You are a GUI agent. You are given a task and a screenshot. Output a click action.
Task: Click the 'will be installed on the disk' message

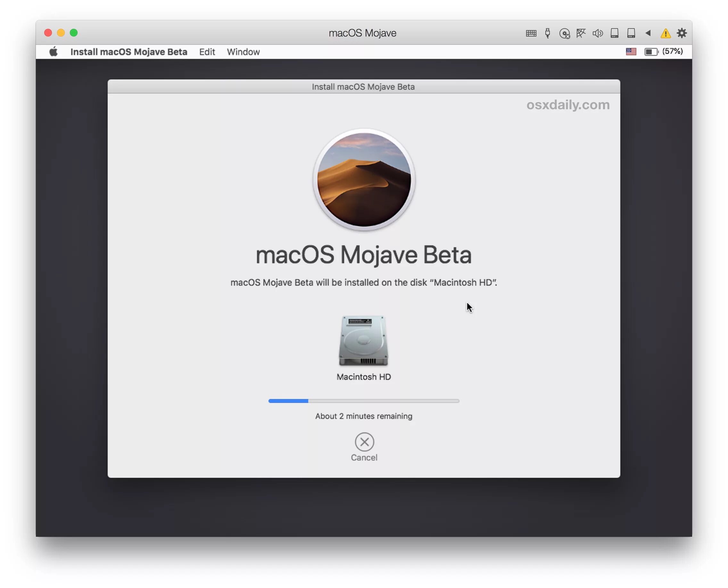364,282
